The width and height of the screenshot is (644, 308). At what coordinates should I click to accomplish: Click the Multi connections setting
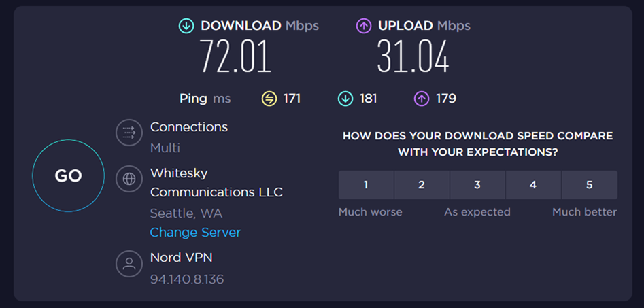point(165,148)
